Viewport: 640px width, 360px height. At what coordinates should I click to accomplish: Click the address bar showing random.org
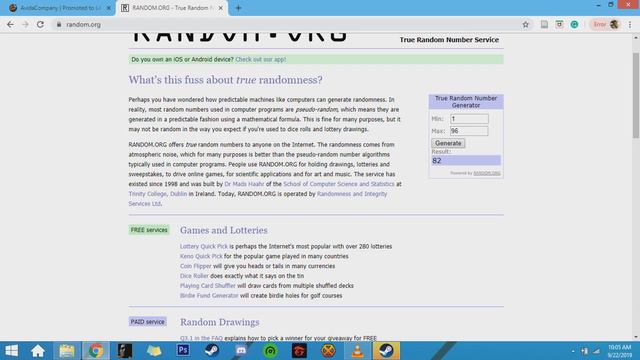coord(286,24)
